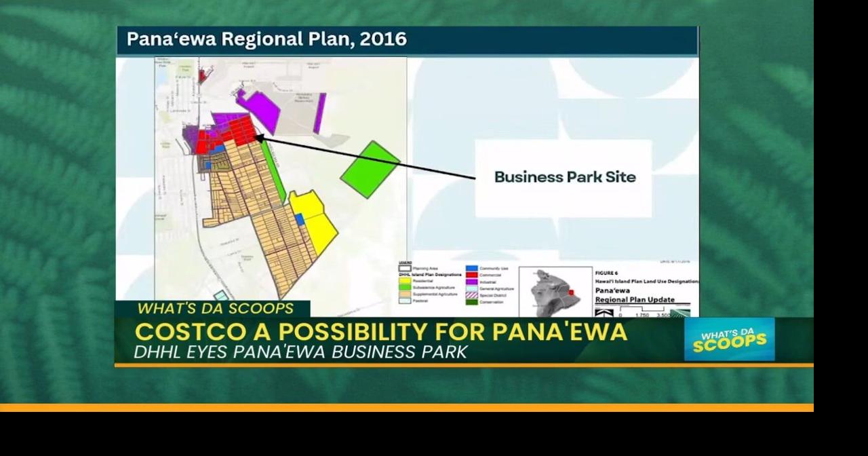
Task: Click the isolated green square parcel on map
Action: pos(370,170)
